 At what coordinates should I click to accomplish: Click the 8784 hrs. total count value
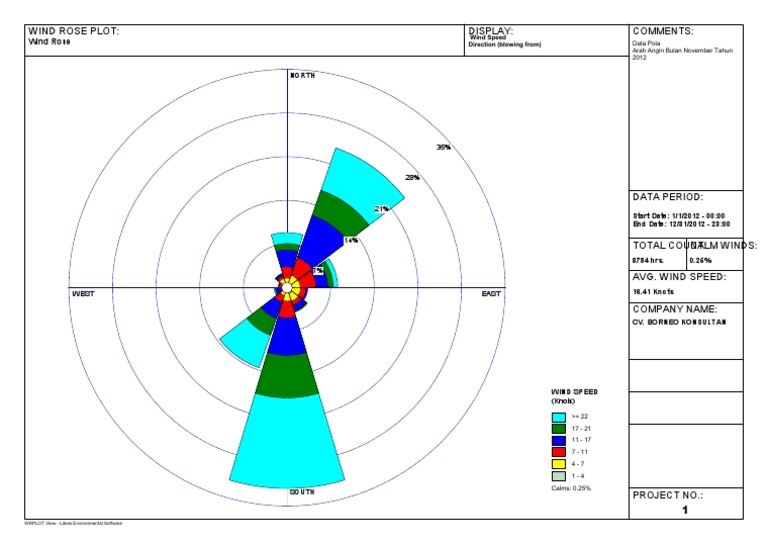tap(648, 260)
